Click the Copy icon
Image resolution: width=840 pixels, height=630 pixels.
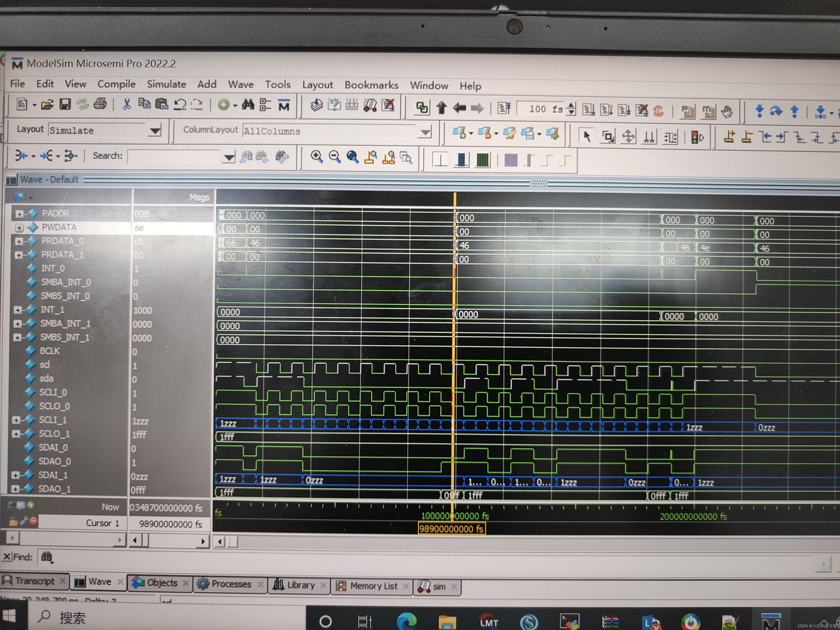[x=144, y=103]
